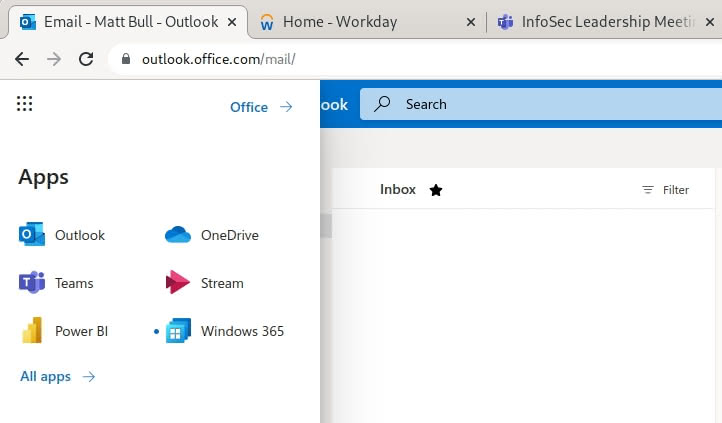Open the All apps link
This screenshot has height=423, width=722.
pyautogui.click(x=58, y=377)
